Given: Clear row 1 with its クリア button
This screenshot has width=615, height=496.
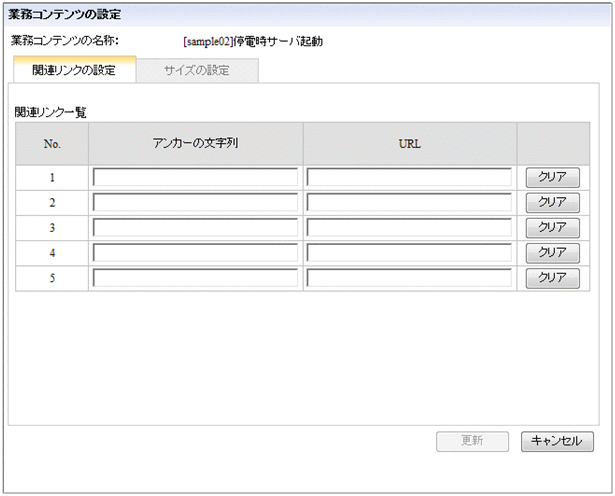Looking at the screenshot, I should click(x=553, y=177).
